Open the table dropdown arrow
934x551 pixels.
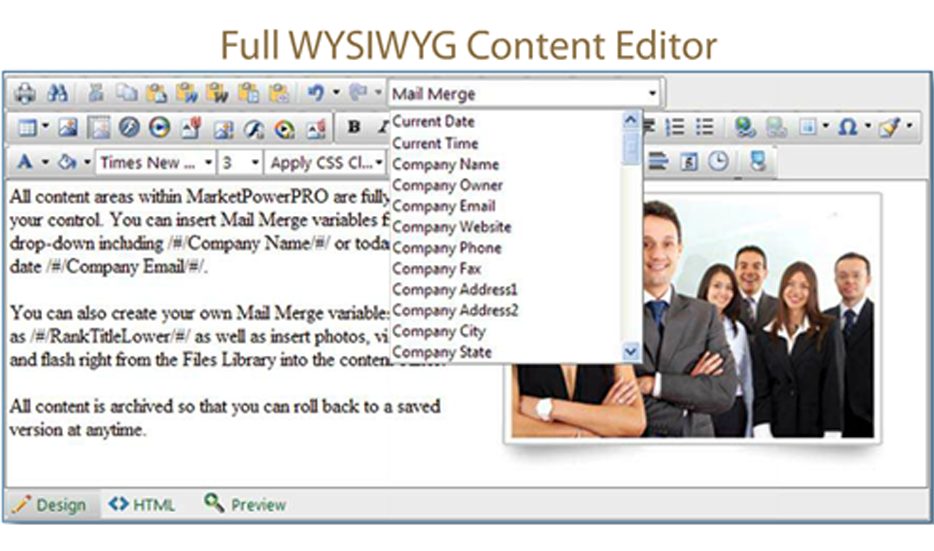pos(45,126)
